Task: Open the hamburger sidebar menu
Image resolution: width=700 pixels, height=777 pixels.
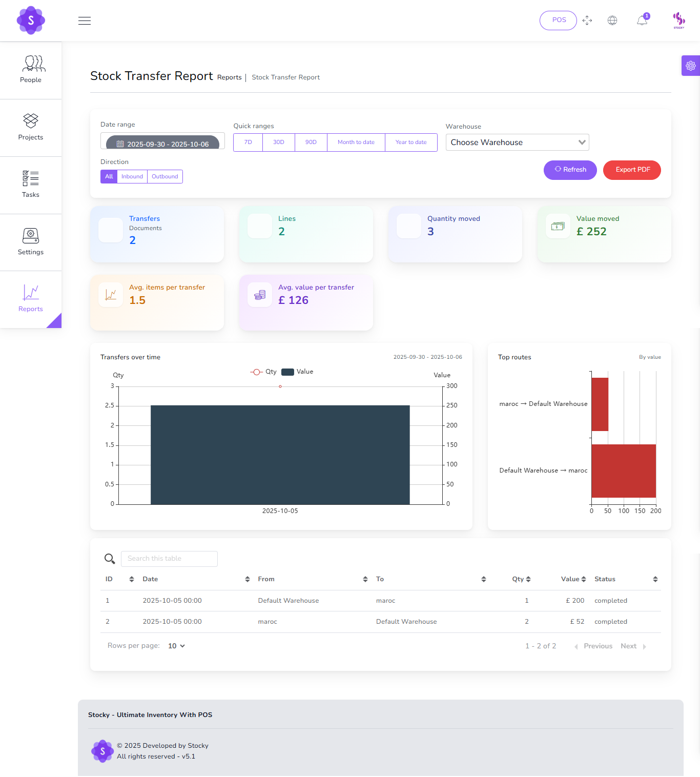Action: click(85, 21)
